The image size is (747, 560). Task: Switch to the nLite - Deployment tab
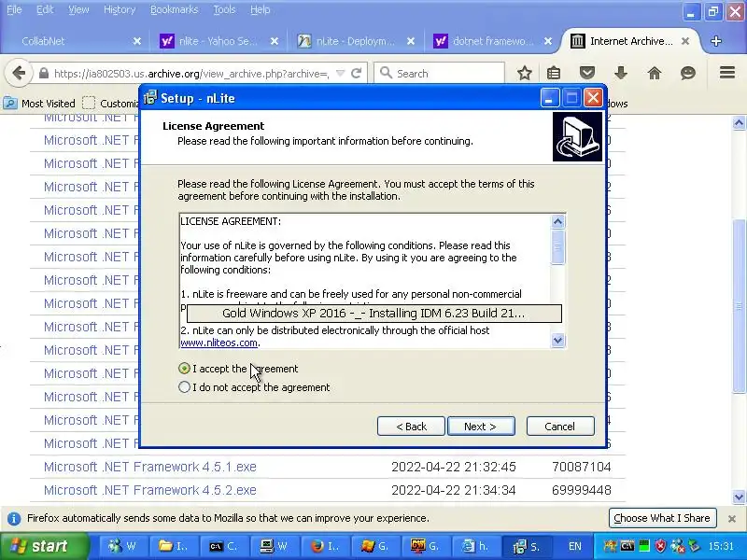click(355, 41)
